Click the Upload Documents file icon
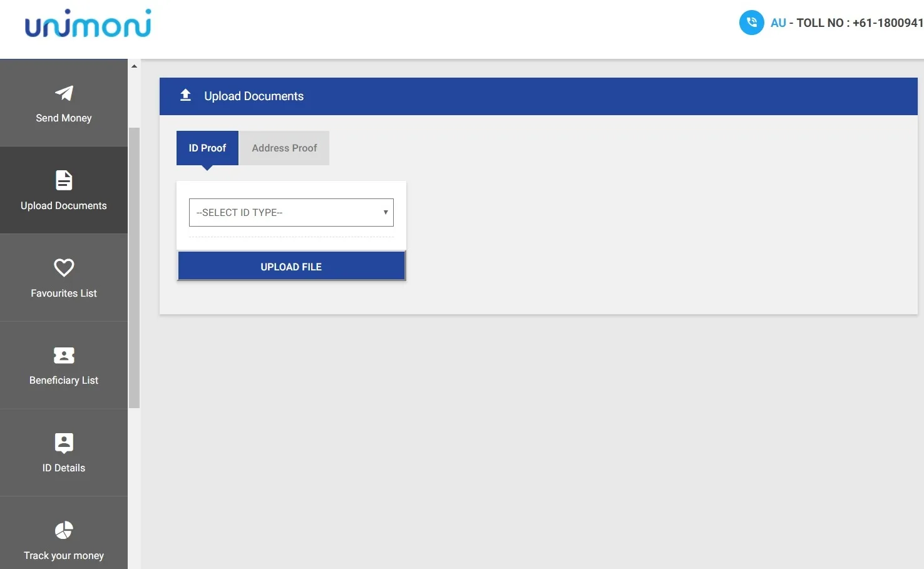This screenshot has width=924, height=569. click(x=63, y=180)
